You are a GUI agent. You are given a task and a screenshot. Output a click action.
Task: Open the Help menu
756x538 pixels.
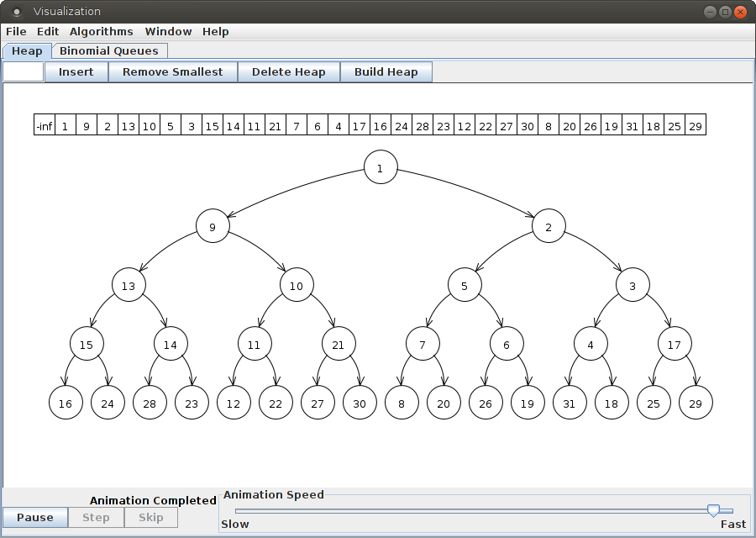click(x=215, y=31)
